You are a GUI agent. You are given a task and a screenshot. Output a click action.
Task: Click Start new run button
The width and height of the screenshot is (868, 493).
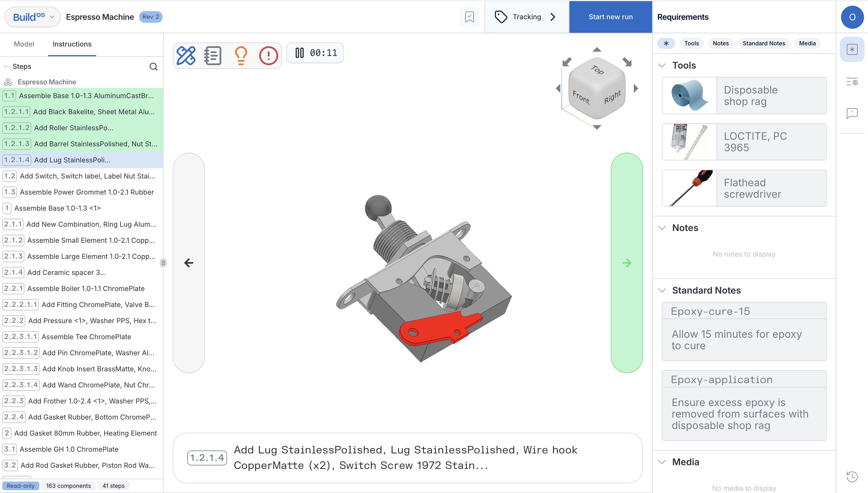pyautogui.click(x=610, y=17)
